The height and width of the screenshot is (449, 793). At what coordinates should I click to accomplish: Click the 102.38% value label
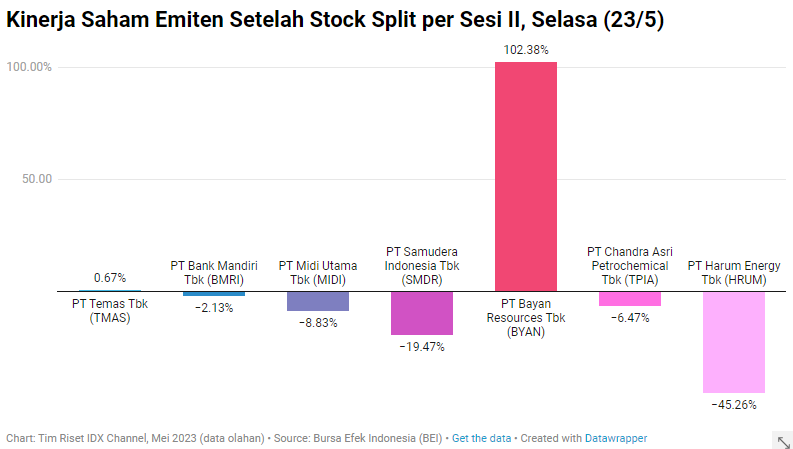pyautogui.click(x=525, y=49)
